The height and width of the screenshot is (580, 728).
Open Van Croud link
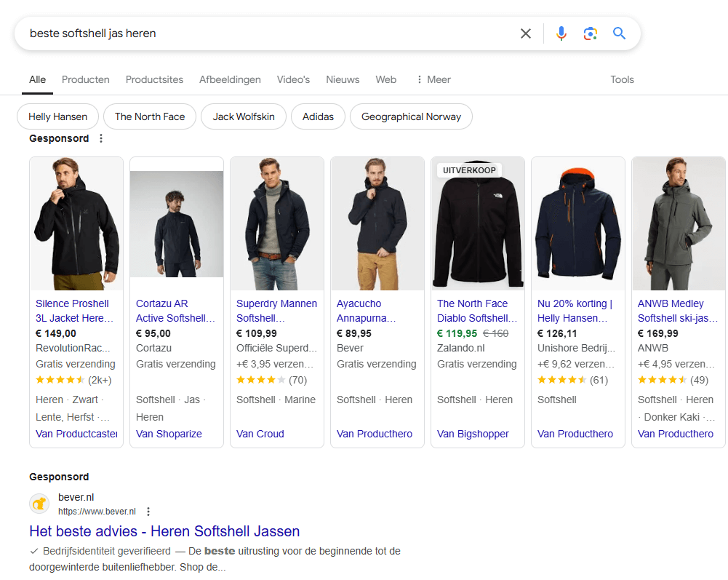(260, 434)
